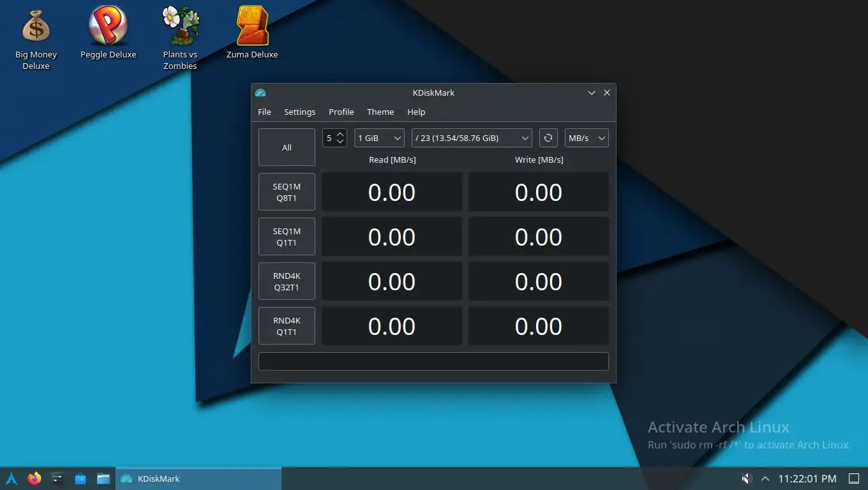Expand the hidden system tray icons
This screenshot has height=490, width=868.
pos(765,479)
